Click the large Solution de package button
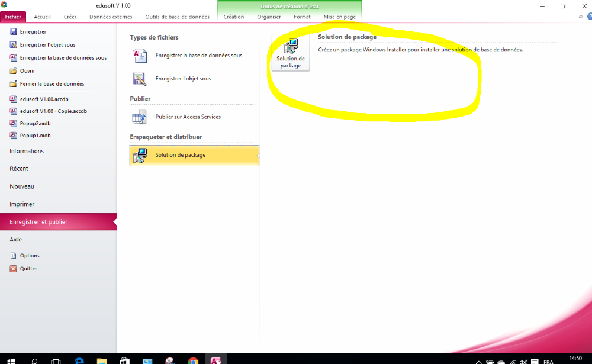Viewport: 592px width, 364px height. (290, 53)
